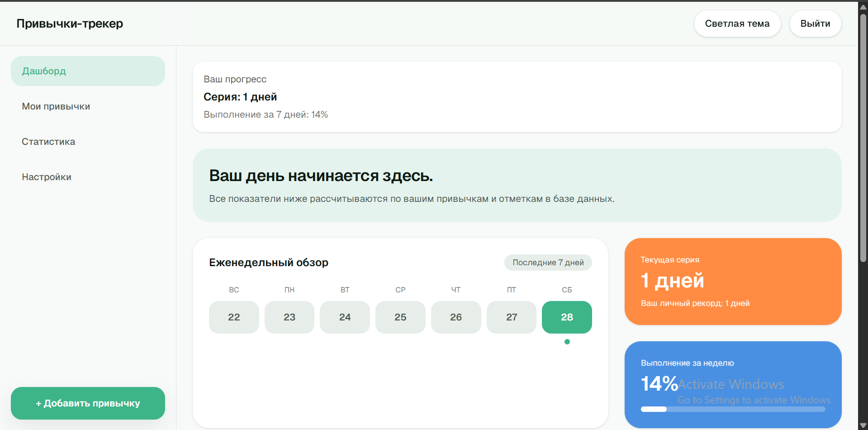
Task: Pick day 25 in the calendar row
Action: point(400,317)
